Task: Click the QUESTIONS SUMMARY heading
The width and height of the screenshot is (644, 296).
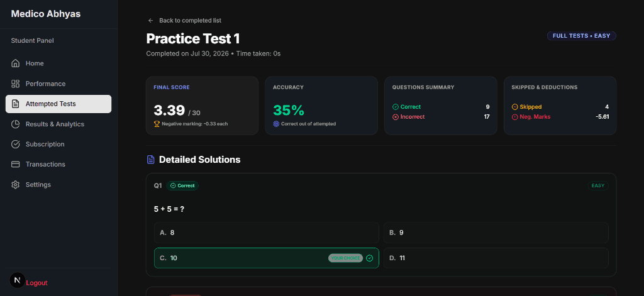Action: pyautogui.click(x=423, y=87)
